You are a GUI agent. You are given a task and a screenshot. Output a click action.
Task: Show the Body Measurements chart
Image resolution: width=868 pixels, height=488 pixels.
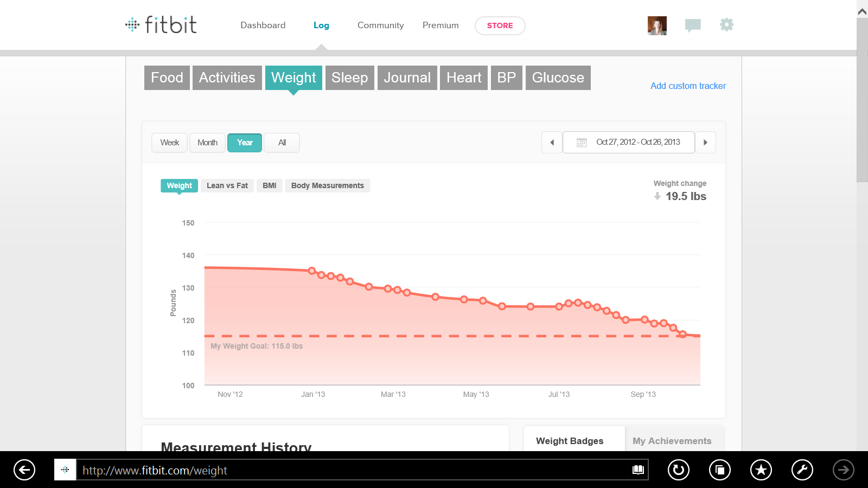pos(328,185)
